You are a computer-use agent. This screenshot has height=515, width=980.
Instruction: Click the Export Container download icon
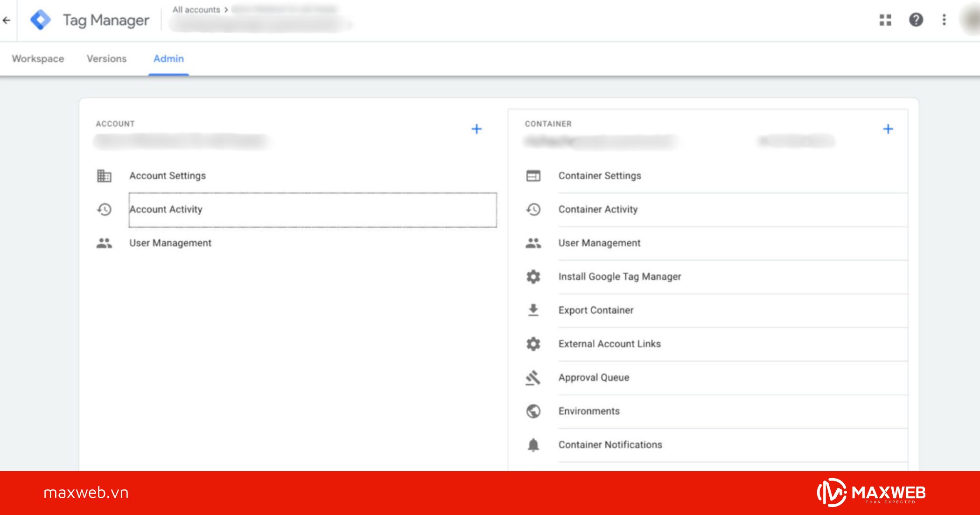tap(532, 310)
